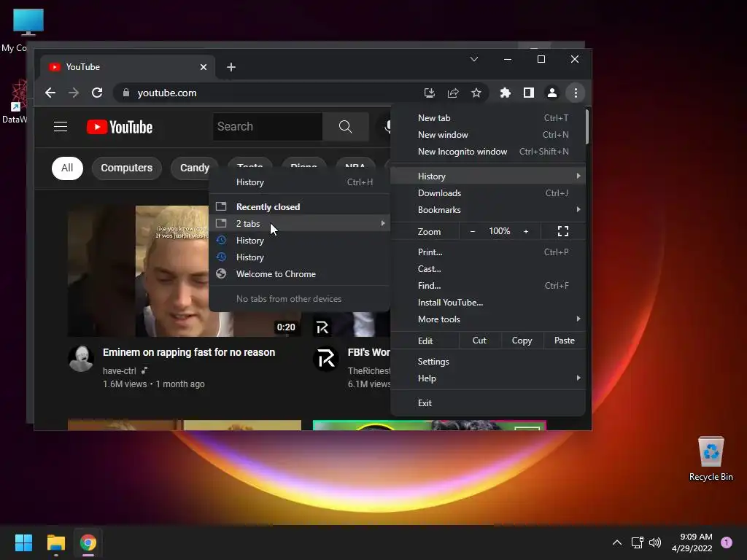Decrease zoom with the minus button

(473, 231)
